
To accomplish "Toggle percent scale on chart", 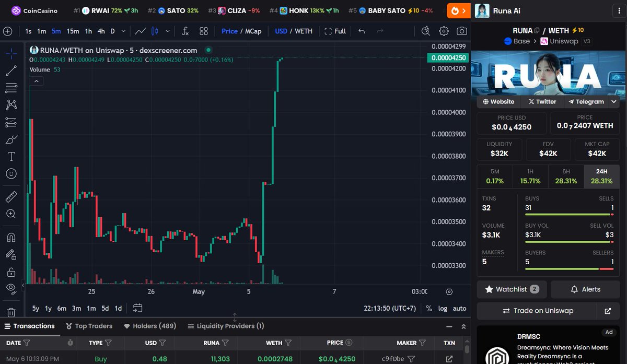I will pyautogui.click(x=429, y=308).
